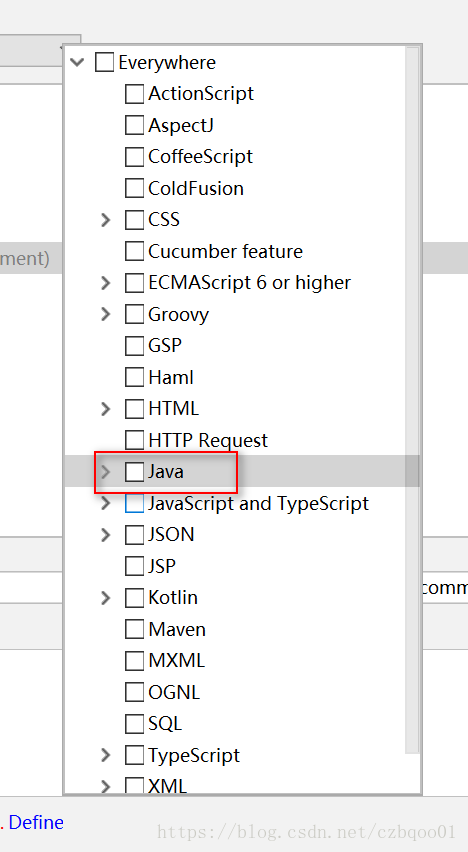The width and height of the screenshot is (468, 852).
Task: Enable the SQL checkbox
Action: coord(134,724)
